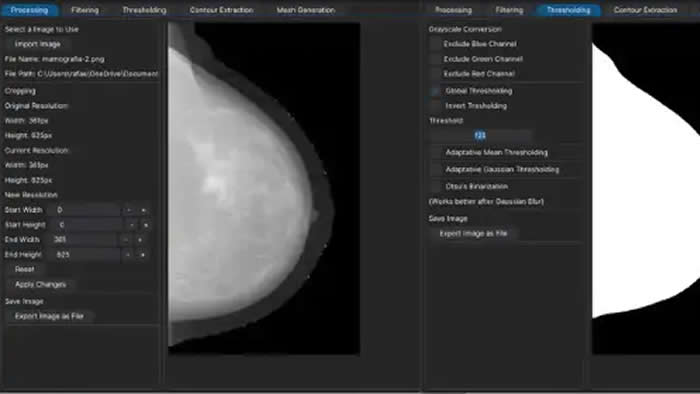
Task: Click Apply Changes button
Action: point(41,285)
